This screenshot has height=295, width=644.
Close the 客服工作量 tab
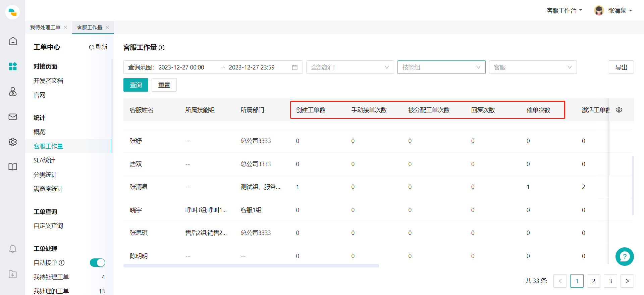107,27
